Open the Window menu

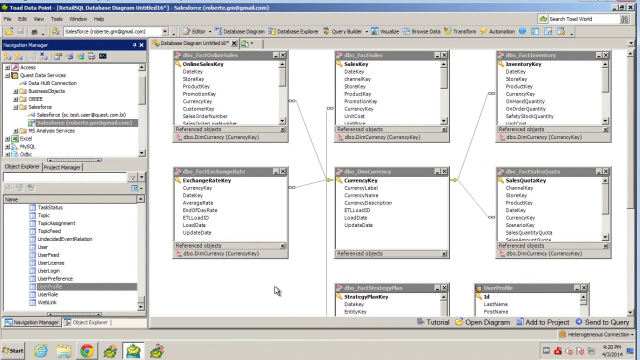tap(78, 19)
